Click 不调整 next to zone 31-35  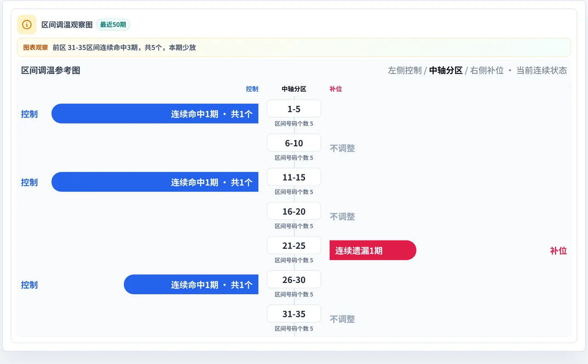pos(342,319)
